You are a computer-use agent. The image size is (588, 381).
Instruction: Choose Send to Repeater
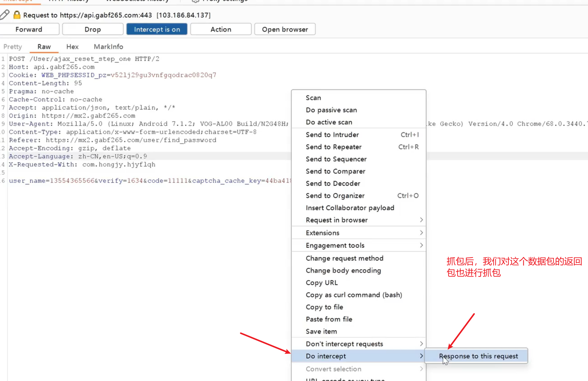[333, 147]
